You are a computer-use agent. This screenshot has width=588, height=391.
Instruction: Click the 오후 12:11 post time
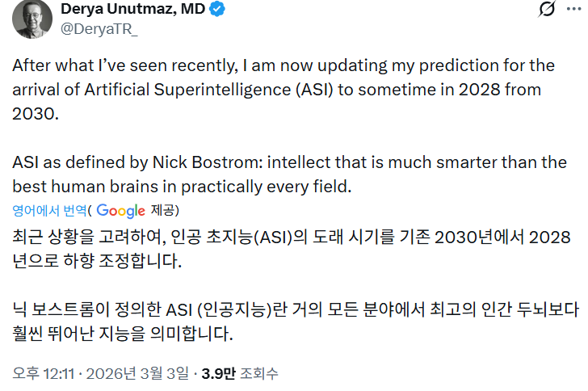(42, 373)
